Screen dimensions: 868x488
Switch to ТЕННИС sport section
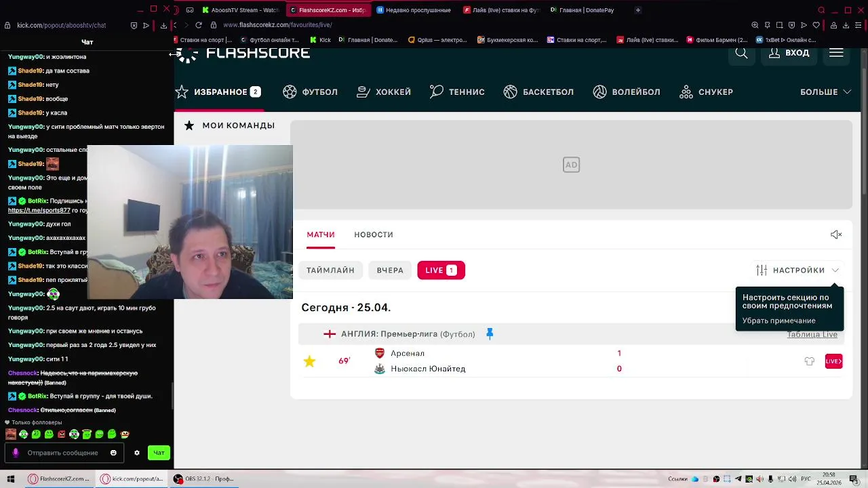point(457,92)
